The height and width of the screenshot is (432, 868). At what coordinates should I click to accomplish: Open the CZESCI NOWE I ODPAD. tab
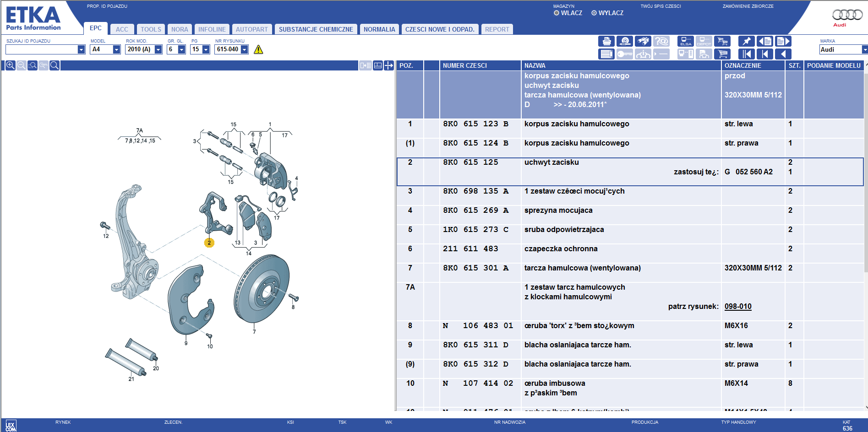click(x=440, y=29)
